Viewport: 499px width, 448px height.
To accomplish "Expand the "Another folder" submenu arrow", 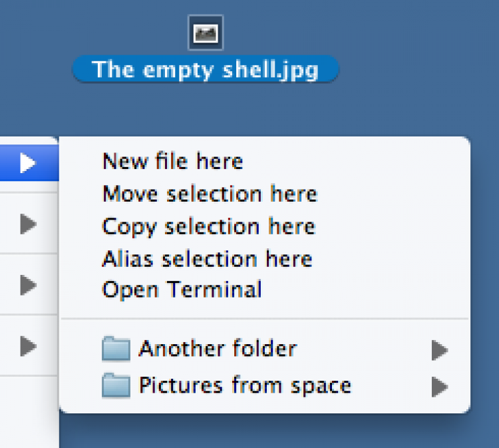I will (x=439, y=349).
